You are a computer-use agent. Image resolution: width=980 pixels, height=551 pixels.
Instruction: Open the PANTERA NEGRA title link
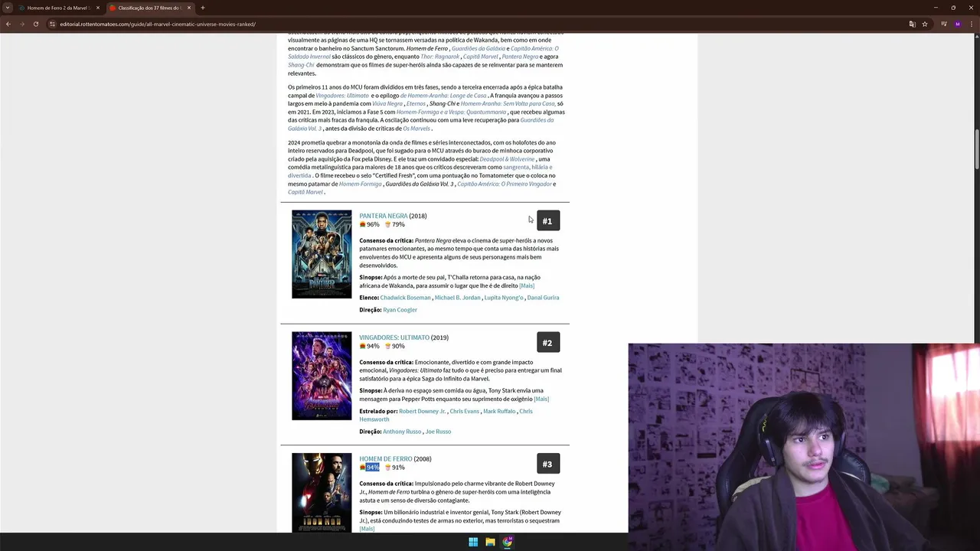pos(384,216)
